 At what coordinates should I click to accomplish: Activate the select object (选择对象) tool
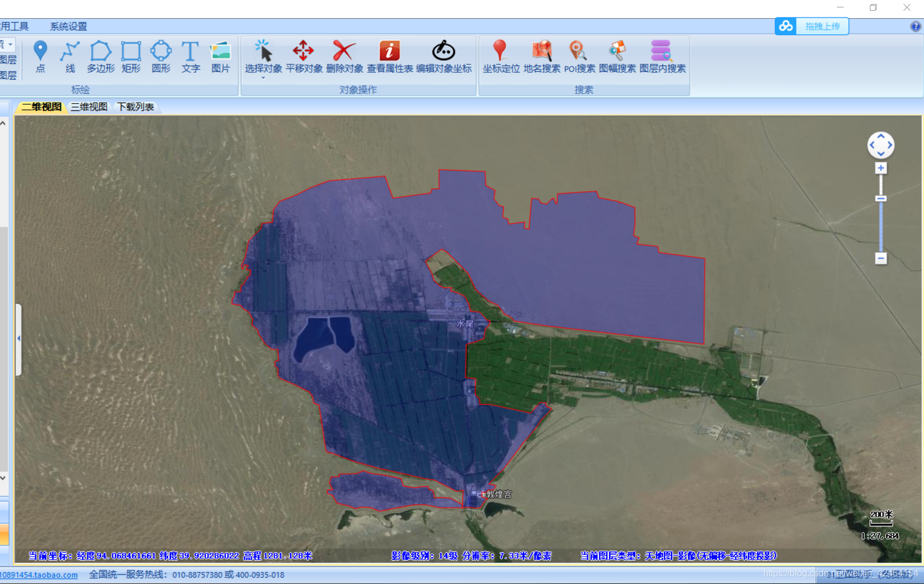[263, 57]
